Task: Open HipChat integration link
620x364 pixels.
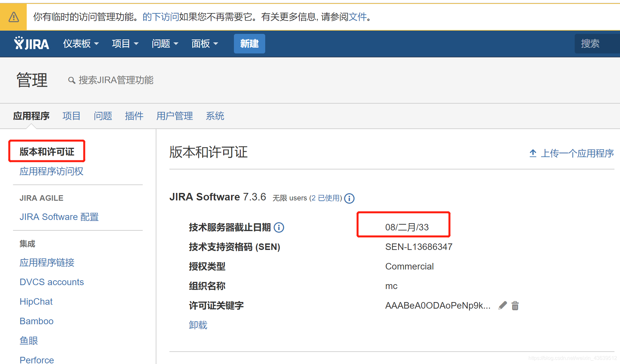Action: 36,302
